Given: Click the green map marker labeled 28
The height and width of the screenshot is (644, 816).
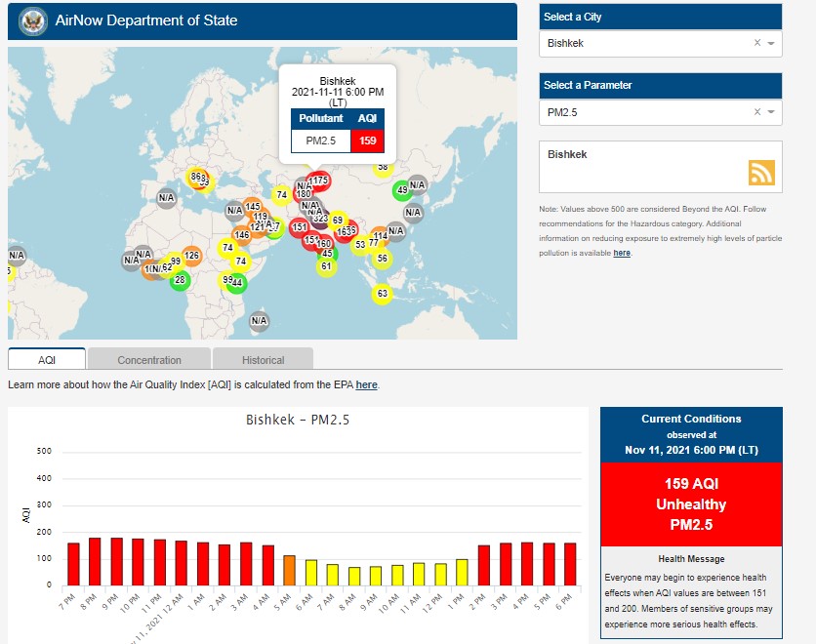Looking at the screenshot, I should [179, 281].
